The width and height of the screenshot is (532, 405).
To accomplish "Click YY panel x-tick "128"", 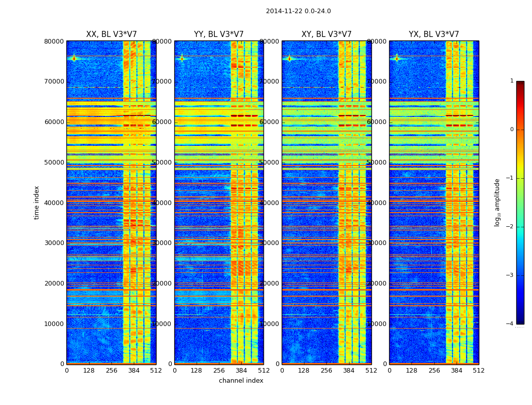I will point(197,371).
